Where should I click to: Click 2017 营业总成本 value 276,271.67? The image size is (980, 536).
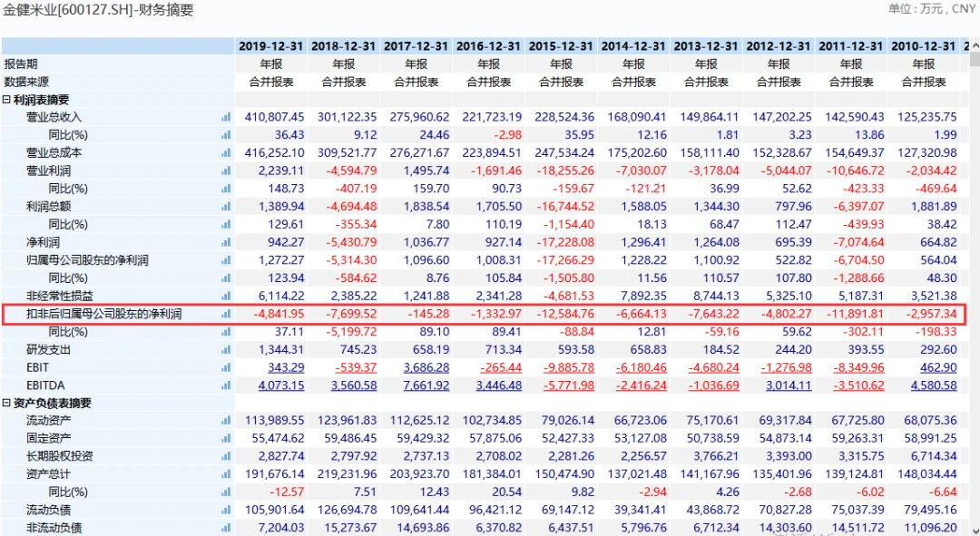(x=419, y=152)
